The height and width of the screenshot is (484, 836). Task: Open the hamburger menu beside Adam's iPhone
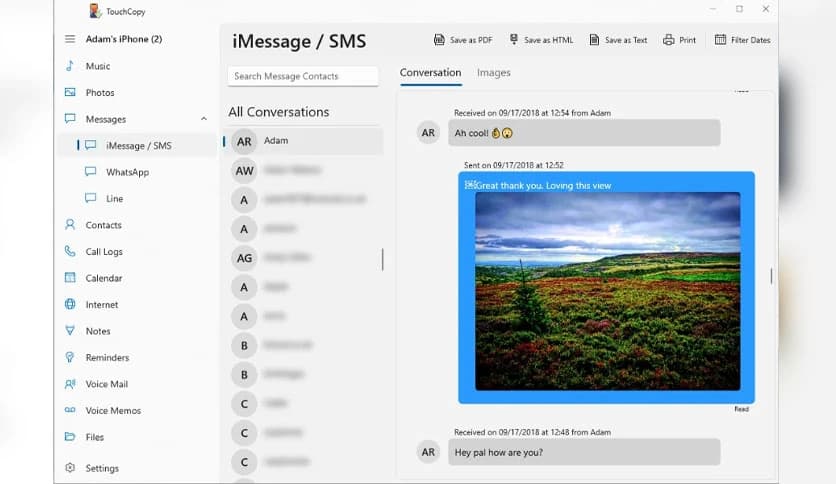click(70, 39)
